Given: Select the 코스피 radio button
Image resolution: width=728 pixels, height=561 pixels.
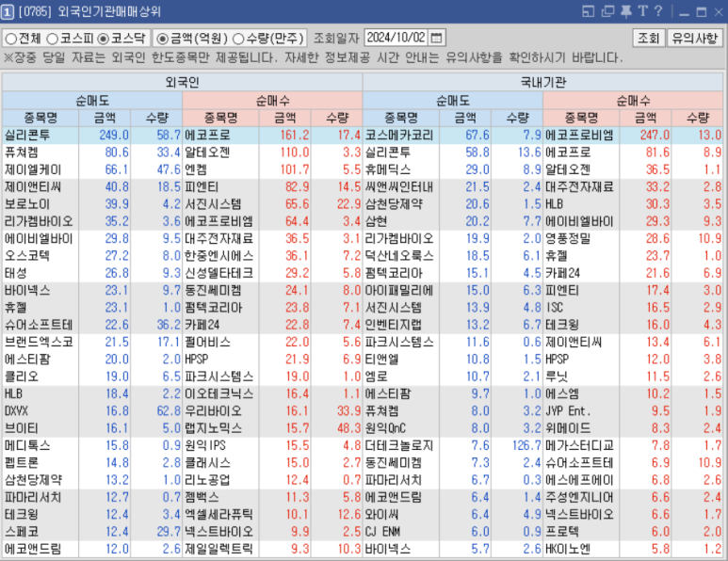Looking at the screenshot, I should tap(52, 39).
